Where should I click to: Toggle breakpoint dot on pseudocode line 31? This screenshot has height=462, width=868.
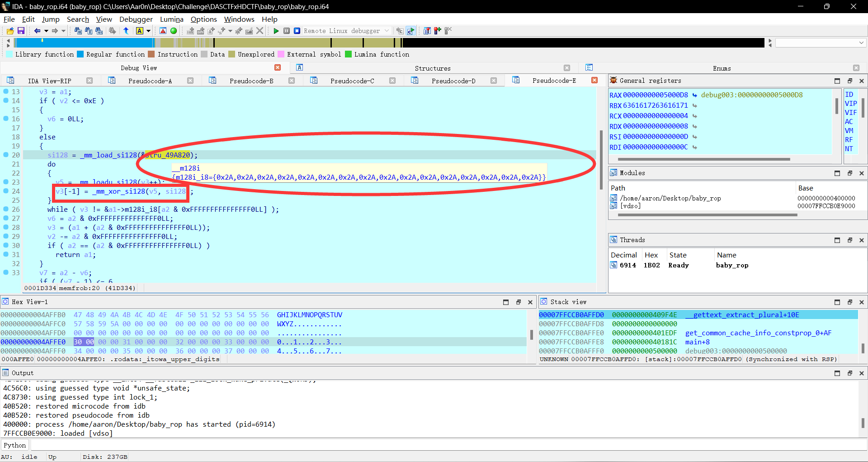pyautogui.click(x=6, y=254)
